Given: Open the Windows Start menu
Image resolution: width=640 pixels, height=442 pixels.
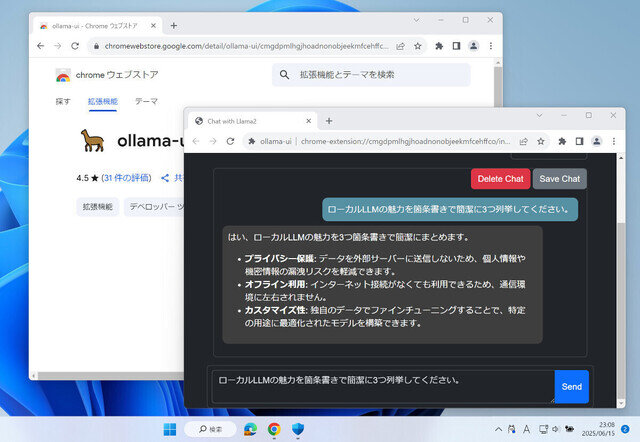Looking at the screenshot, I should tap(170, 429).
